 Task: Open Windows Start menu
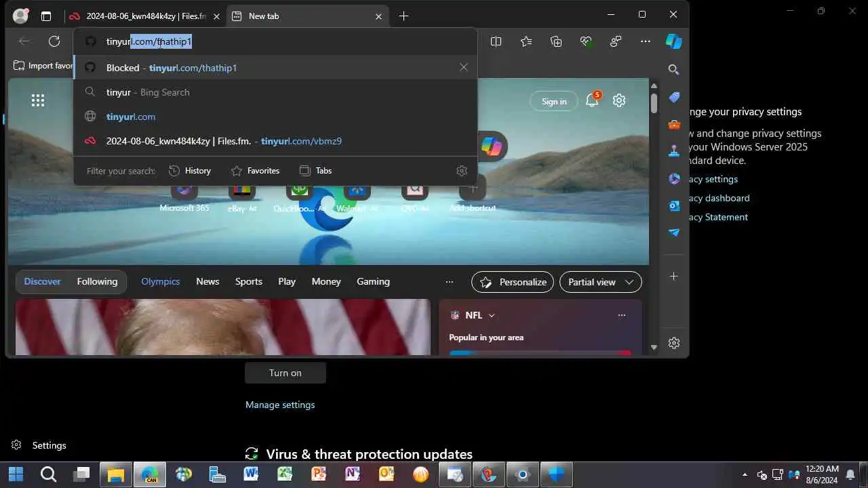16,474
